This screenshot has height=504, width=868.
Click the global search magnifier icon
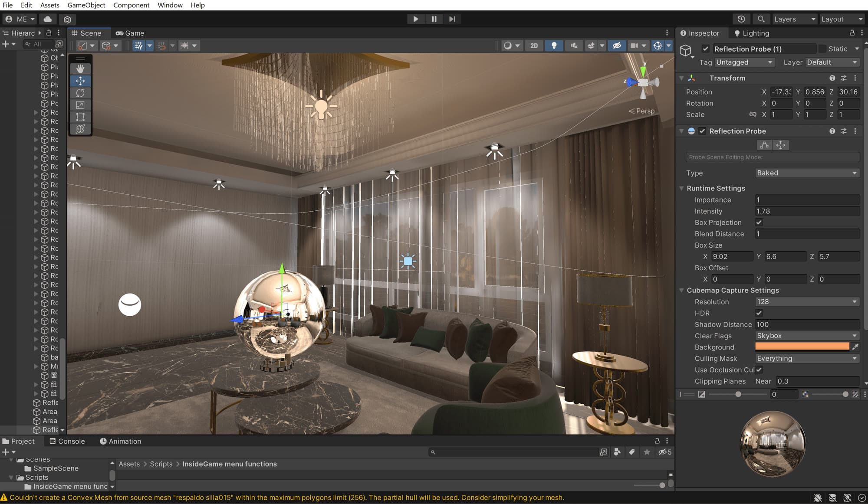[761, 19]
